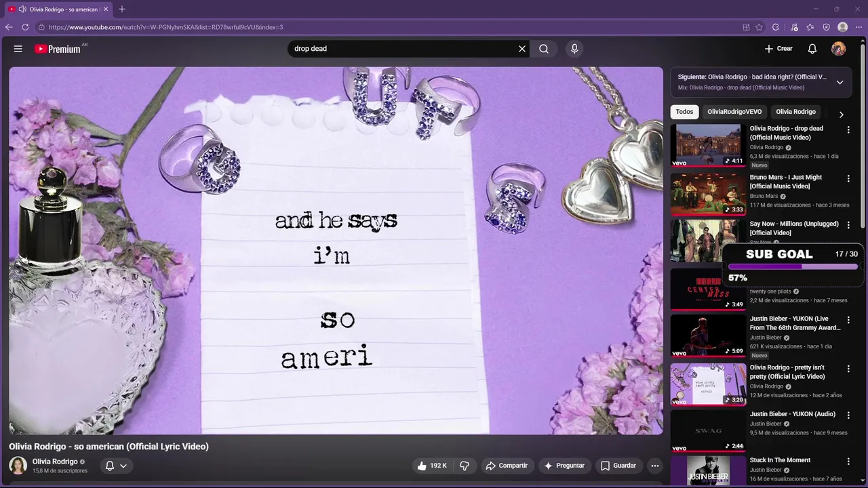This screenshot has width=868, height=488.
Task: Show more filter chips with right arrow
Action: click(842, 115)
